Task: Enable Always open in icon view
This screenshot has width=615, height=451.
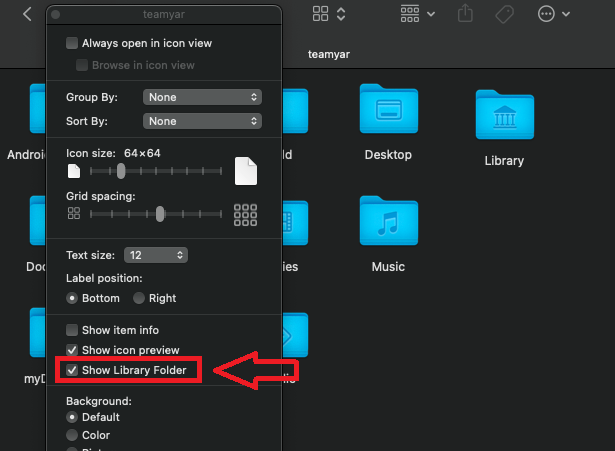Action: pos(72,43)
